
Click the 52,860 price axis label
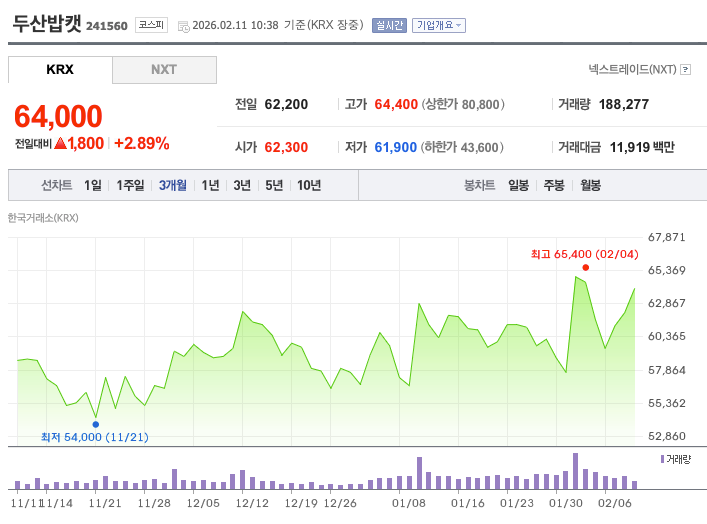pyautogui.click(x=667, y=436)
